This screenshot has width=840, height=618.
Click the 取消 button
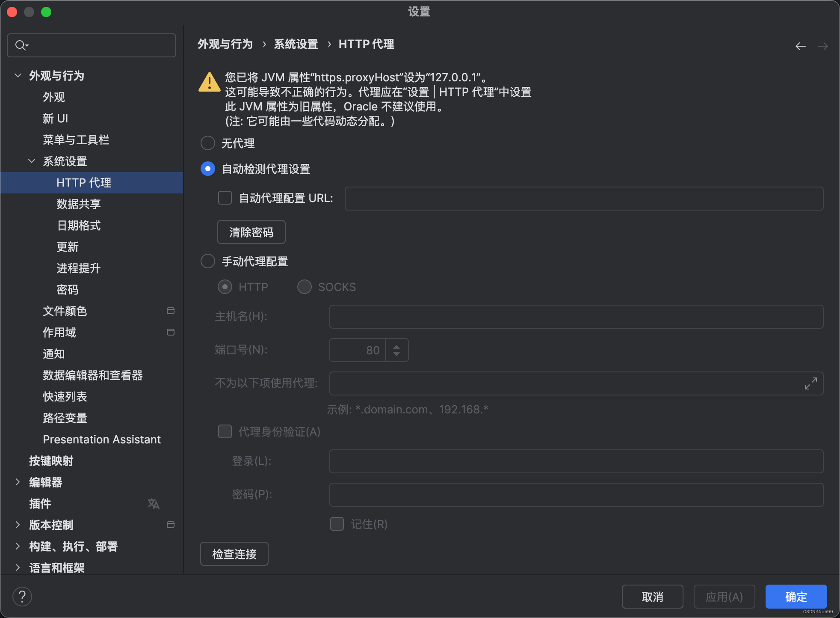click(652, 597)
